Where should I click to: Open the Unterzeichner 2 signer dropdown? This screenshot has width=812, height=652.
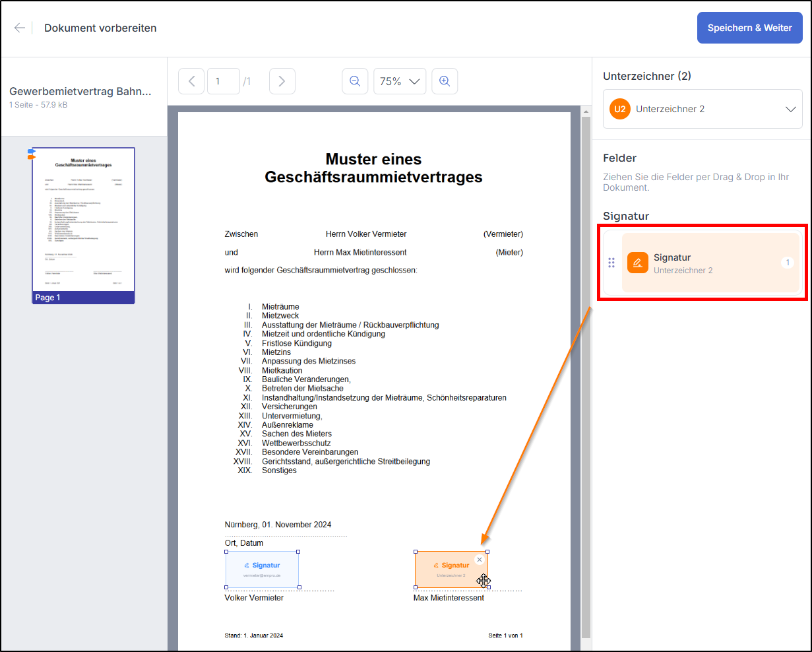pyautogui.click(x=703, y=109)
